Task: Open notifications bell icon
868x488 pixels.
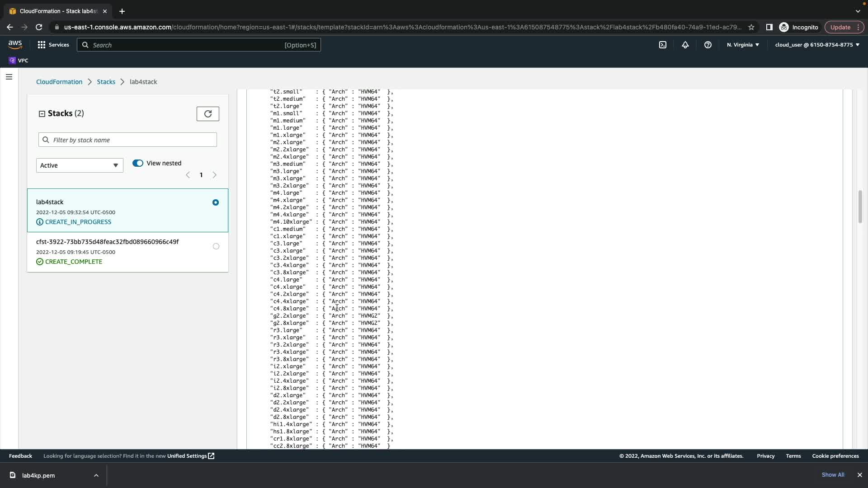Action: [685, 45]
